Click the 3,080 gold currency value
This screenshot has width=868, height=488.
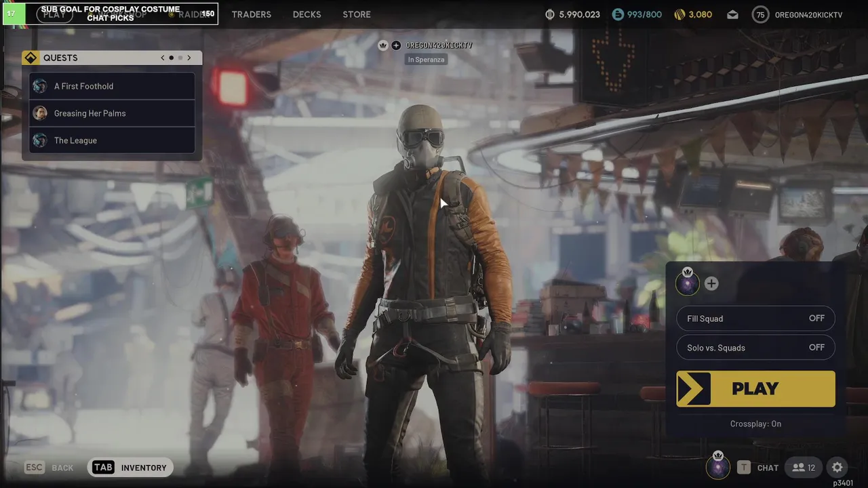point(700,14)
